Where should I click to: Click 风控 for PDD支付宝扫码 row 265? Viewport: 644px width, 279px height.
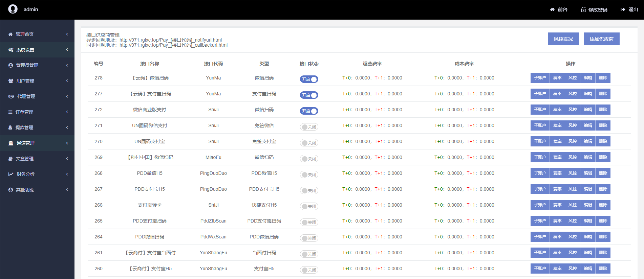coord(573,221)
